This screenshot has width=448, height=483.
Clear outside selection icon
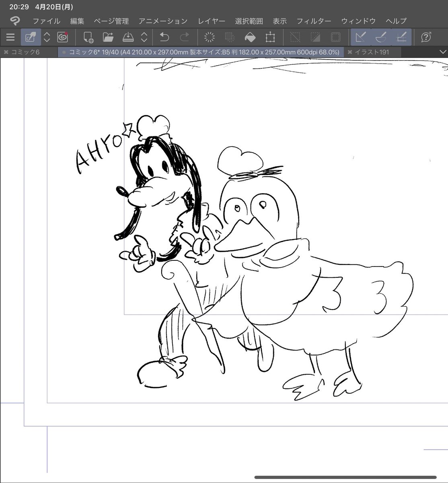click(230, 37)
